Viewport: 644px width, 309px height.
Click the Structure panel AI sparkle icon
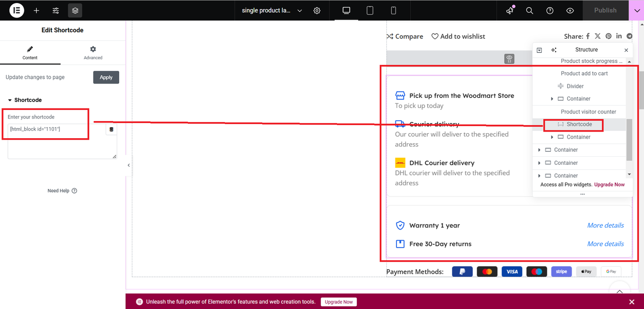coord(554,50)
